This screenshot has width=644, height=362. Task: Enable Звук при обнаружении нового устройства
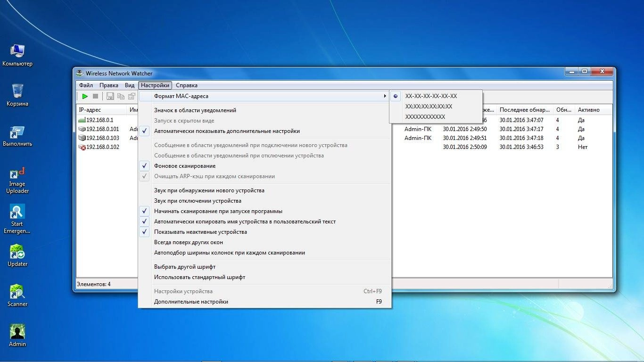pyautogui.click(x=264, y=190)
